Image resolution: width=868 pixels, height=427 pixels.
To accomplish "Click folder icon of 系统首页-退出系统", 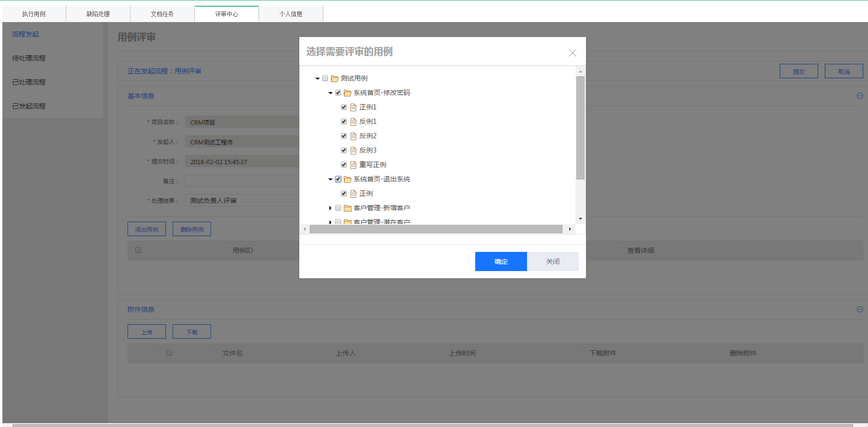I will 348,179.
